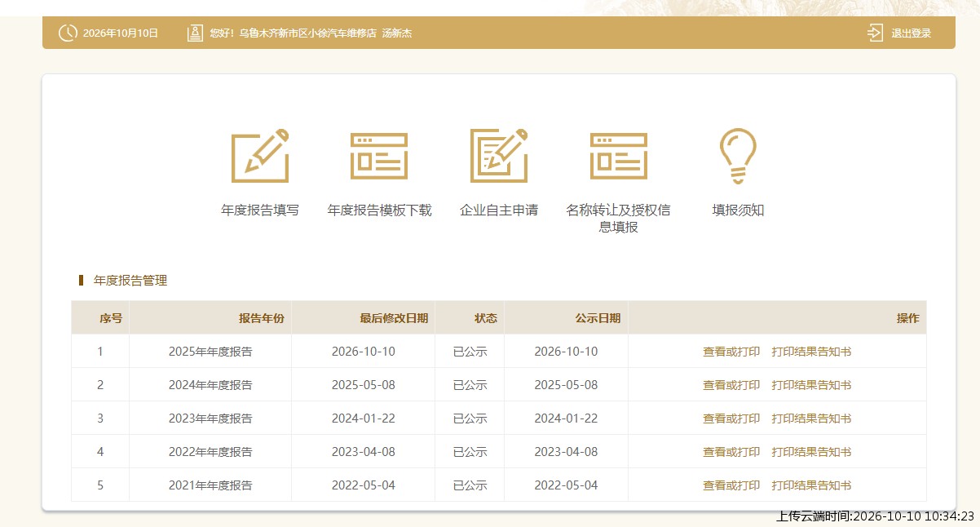The height and width of the screenshot is (527, 980).
Task: Click 退出登录 to log out
Action: coord(911,33)
